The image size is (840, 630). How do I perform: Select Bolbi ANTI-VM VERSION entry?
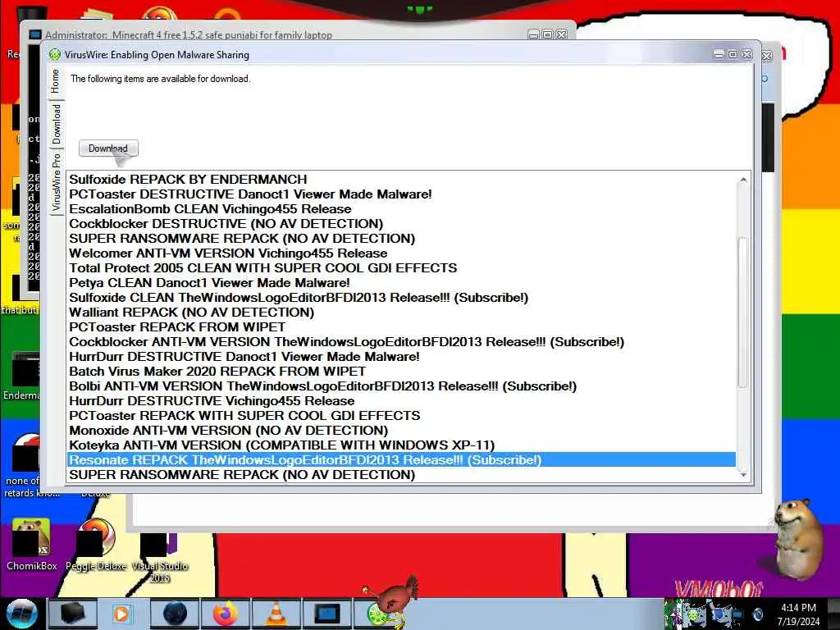402,386
